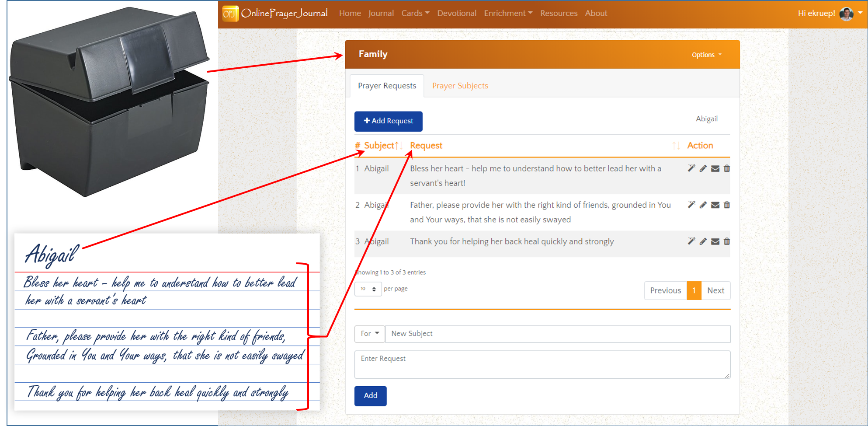Open the Devotional menu item

457,13
